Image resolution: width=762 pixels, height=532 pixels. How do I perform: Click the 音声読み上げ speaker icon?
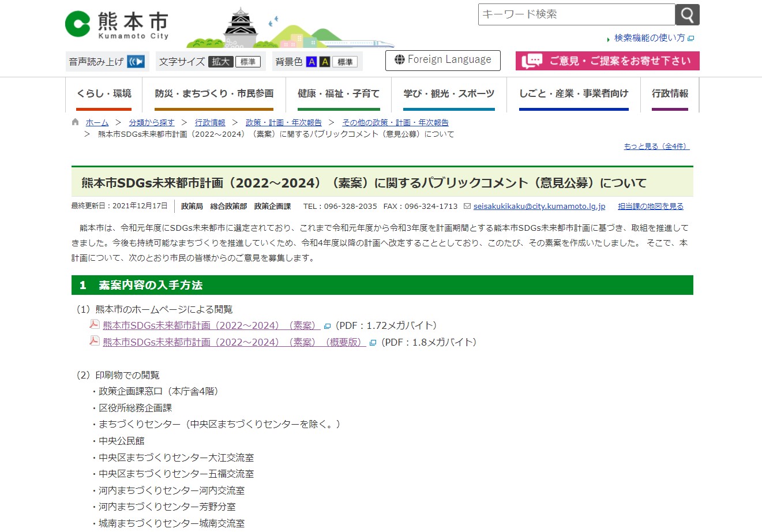133,61
